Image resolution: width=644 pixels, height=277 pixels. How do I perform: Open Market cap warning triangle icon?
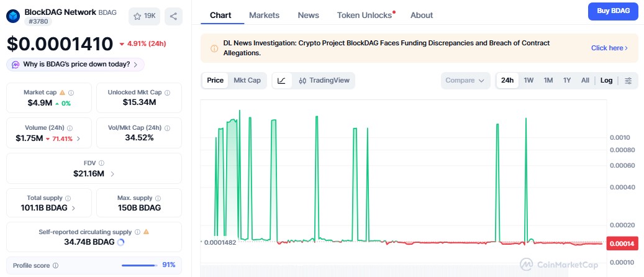(63, 93)
